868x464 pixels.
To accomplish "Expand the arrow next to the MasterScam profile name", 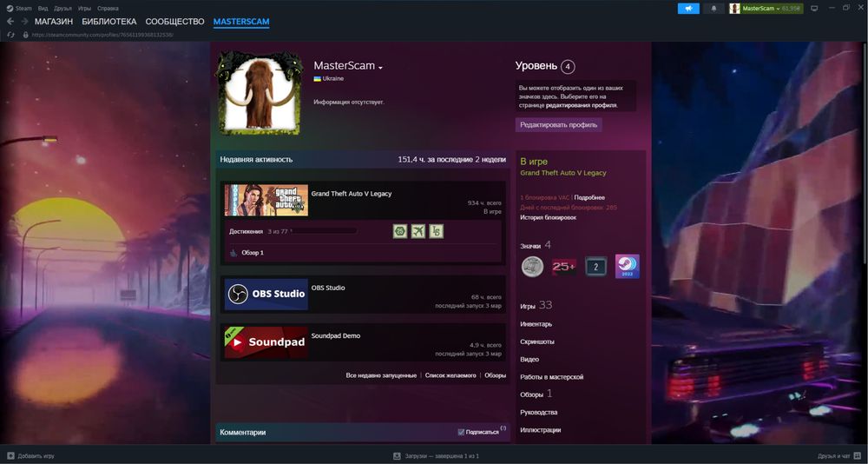I will click(380, 68).
